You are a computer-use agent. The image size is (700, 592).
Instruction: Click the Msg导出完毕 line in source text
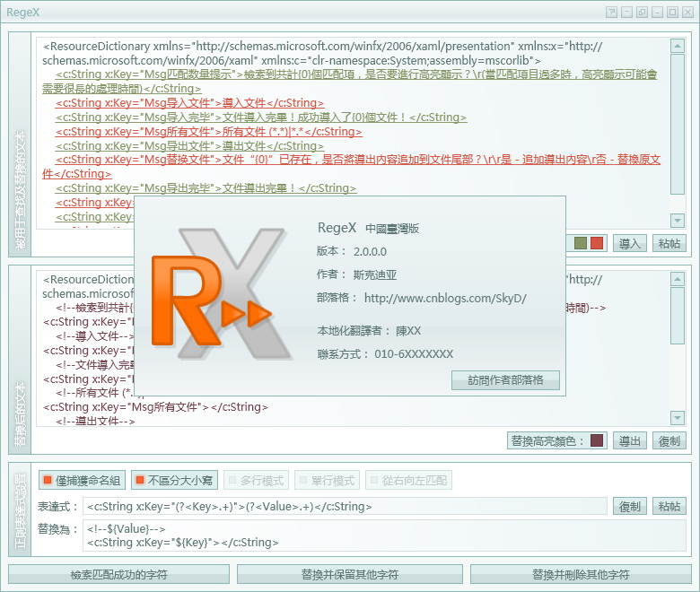coord(206,188)
